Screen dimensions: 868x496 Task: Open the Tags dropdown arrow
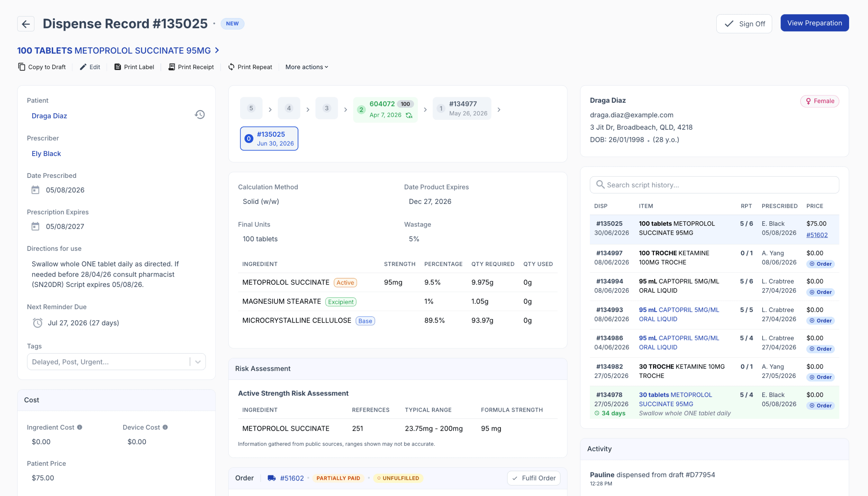tap(198, 362)
